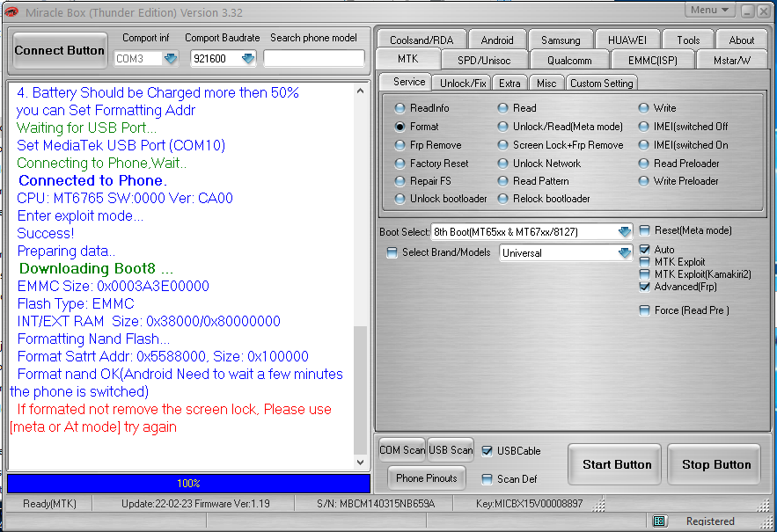Screen dimensions: 777x532
Task: Switch to the Qualcomm tab
Action: click(x=569, y=60)
